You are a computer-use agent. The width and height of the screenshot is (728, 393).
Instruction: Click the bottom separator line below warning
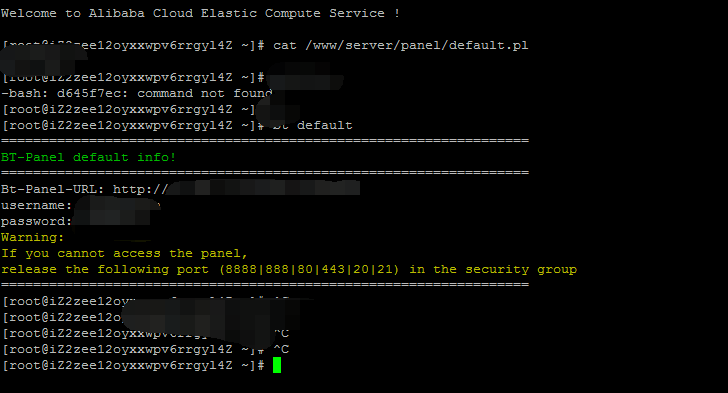pyautogui.click(x=265, y=285)
